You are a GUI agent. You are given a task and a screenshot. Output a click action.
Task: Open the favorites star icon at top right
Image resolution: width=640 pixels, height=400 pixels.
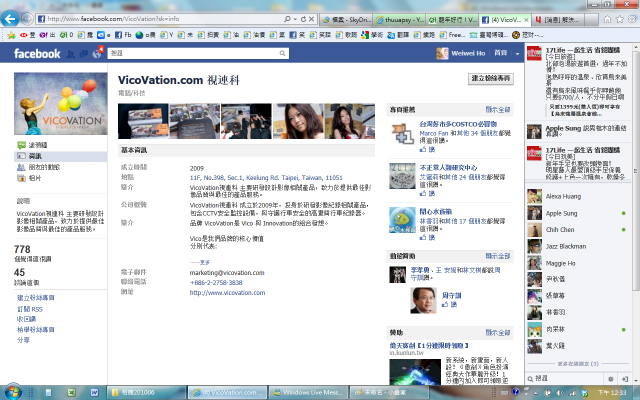[x=620, y=19]
